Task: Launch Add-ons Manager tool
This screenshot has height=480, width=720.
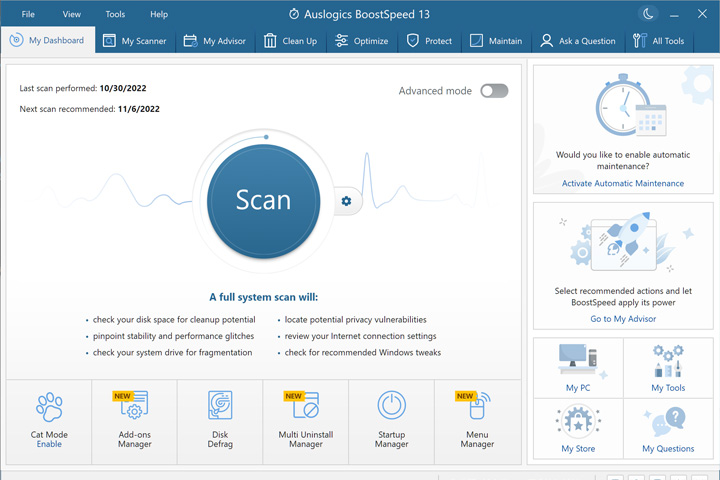Action: click(134, 422)
